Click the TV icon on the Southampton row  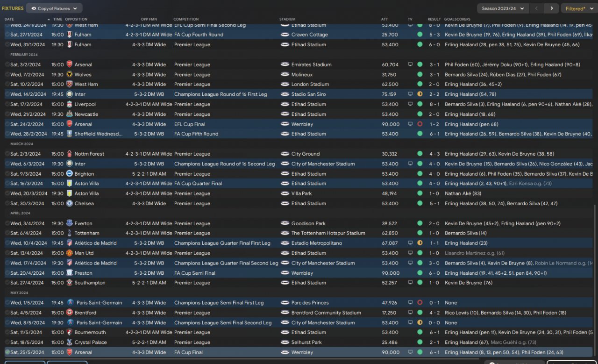(x=410, y=283)
